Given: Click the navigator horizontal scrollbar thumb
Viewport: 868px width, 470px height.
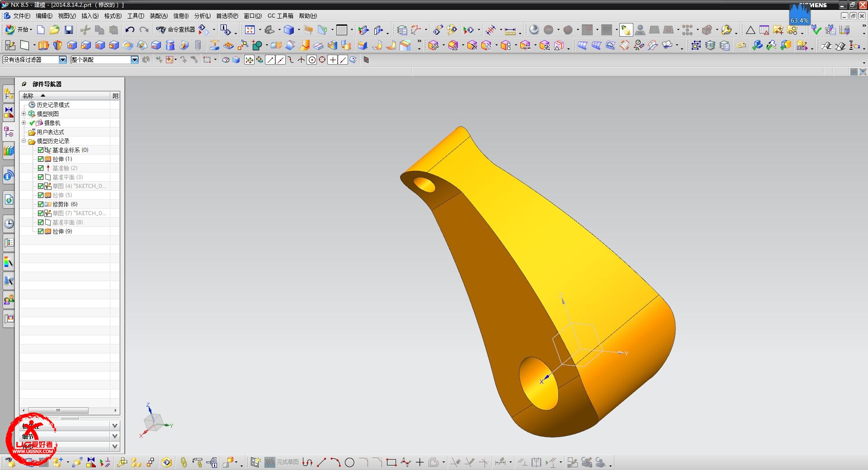Looking at the screenshot, I should point(58,410).
